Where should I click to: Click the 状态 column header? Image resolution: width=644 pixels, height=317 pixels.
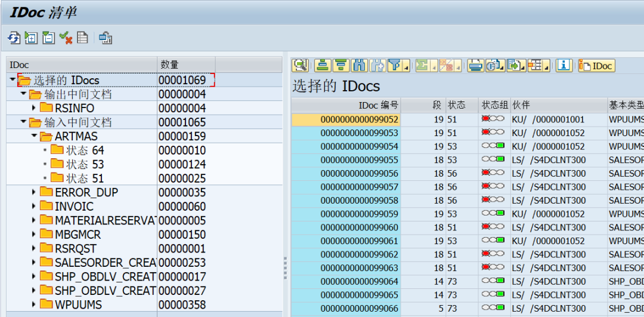click(462, 105)
